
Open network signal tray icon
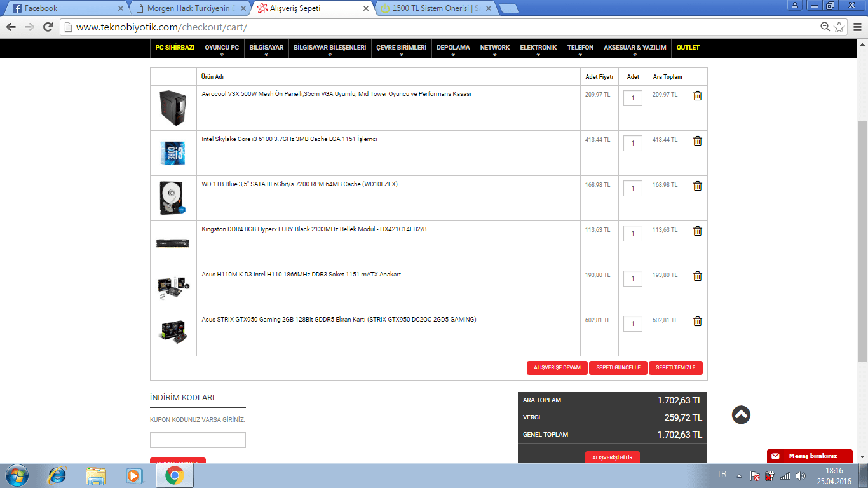pos(785,475)
